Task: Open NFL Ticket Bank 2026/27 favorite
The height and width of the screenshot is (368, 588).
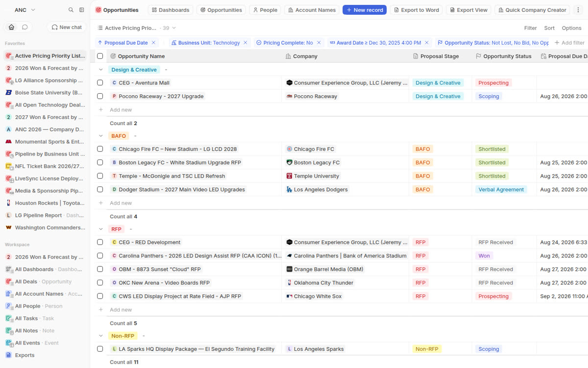Action: pos(45,166)
